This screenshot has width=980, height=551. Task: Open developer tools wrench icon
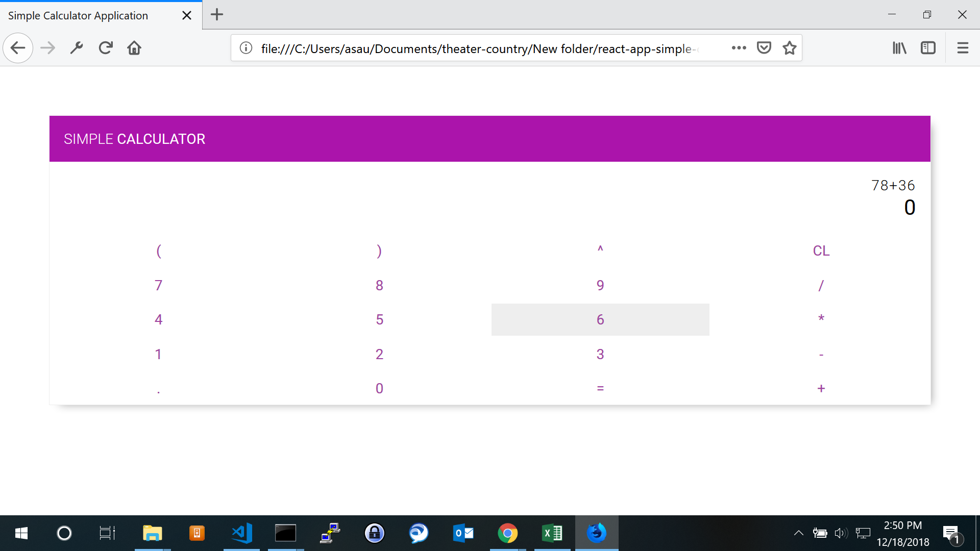click(x=77, y=48)
